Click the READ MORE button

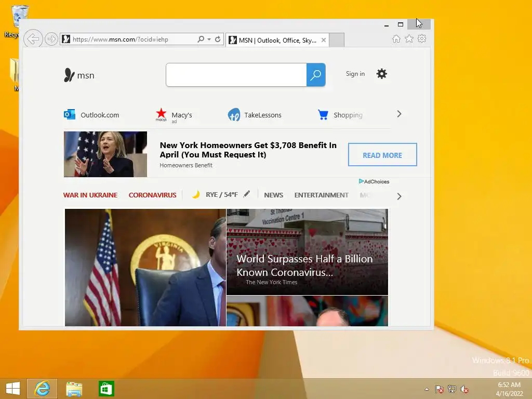pos(382,155)
